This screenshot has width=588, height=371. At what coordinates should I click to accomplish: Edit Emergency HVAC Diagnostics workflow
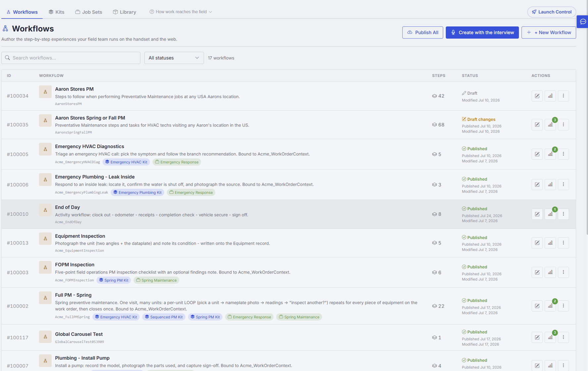pyautogui.click(x=537, y=154)
